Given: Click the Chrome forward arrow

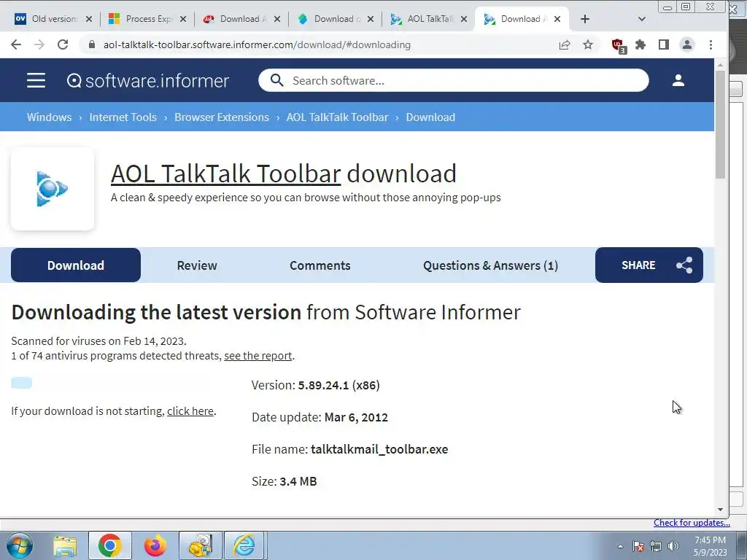Looking at the screenshot, I should [39, 44].
